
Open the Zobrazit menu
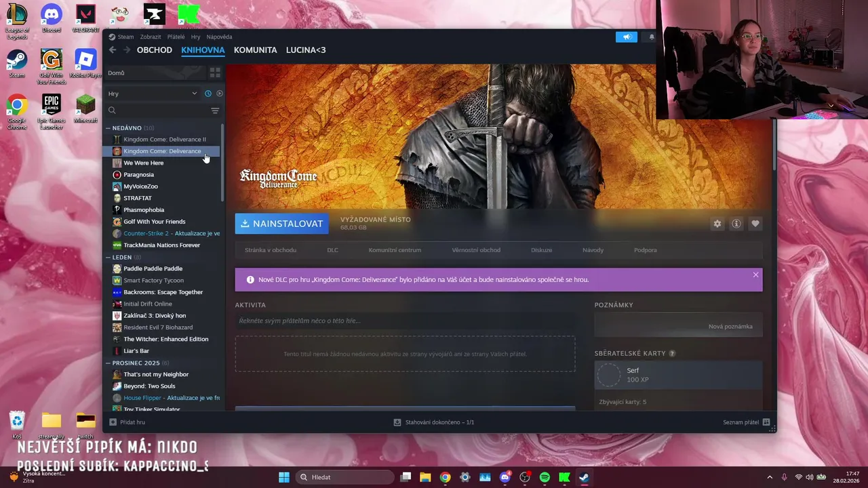151,37
